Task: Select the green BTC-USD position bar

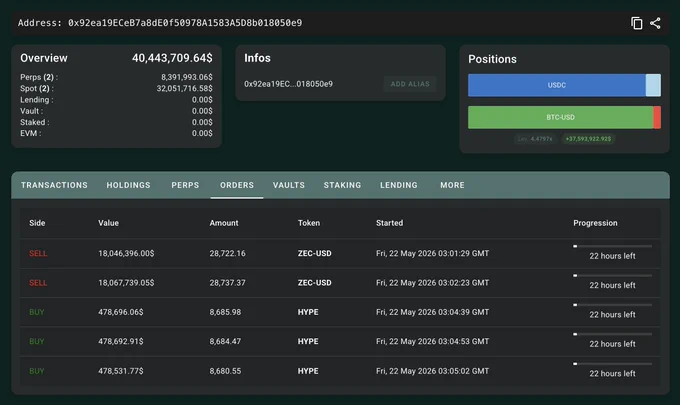Action: click(560, 117)
